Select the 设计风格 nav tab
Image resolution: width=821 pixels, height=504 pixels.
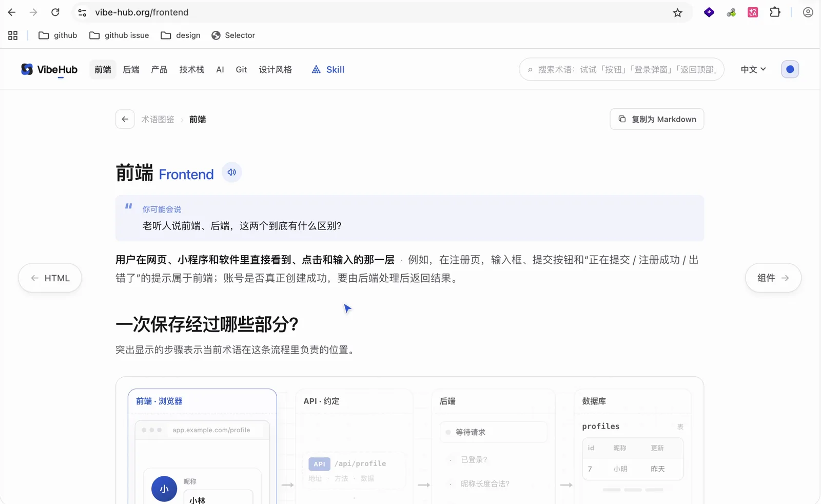click(x=276, y=69)
